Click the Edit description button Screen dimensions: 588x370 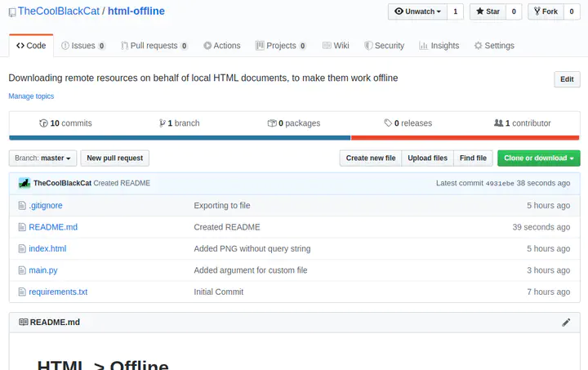pyautogui.click(x=567, y=79)
